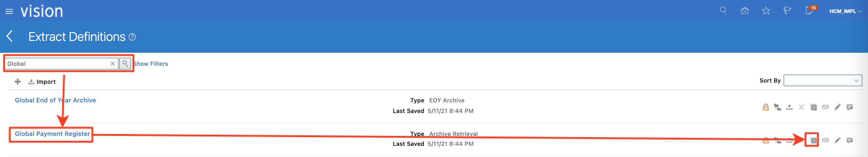Go to the Home page icon
This screenshot has width=868, height=157.
tap(744, 11)
